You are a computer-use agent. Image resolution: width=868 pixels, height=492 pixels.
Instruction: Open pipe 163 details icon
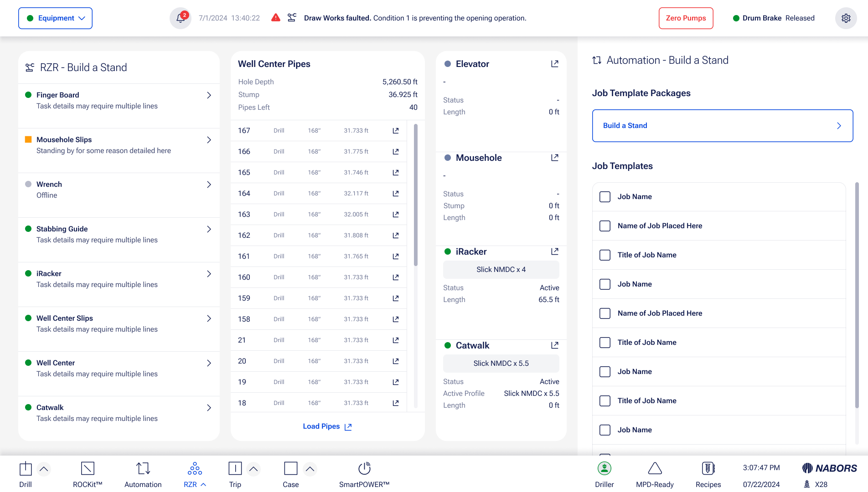point(396,215)
